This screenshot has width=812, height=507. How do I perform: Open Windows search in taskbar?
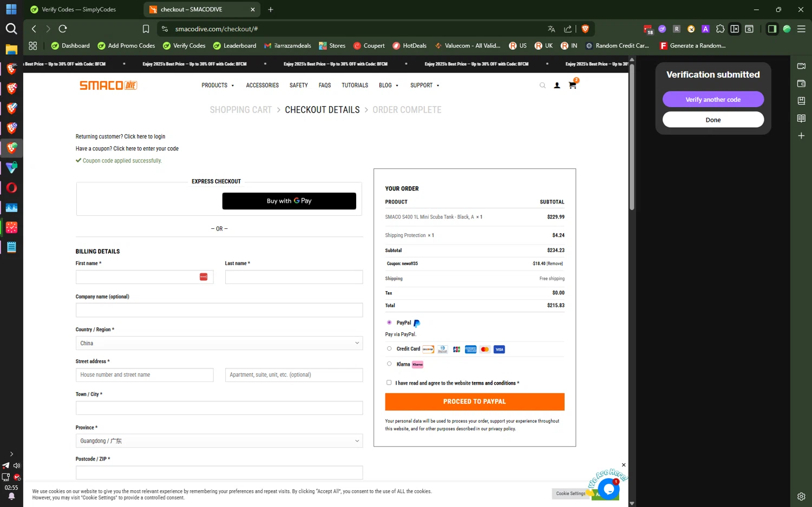(11, 29)
